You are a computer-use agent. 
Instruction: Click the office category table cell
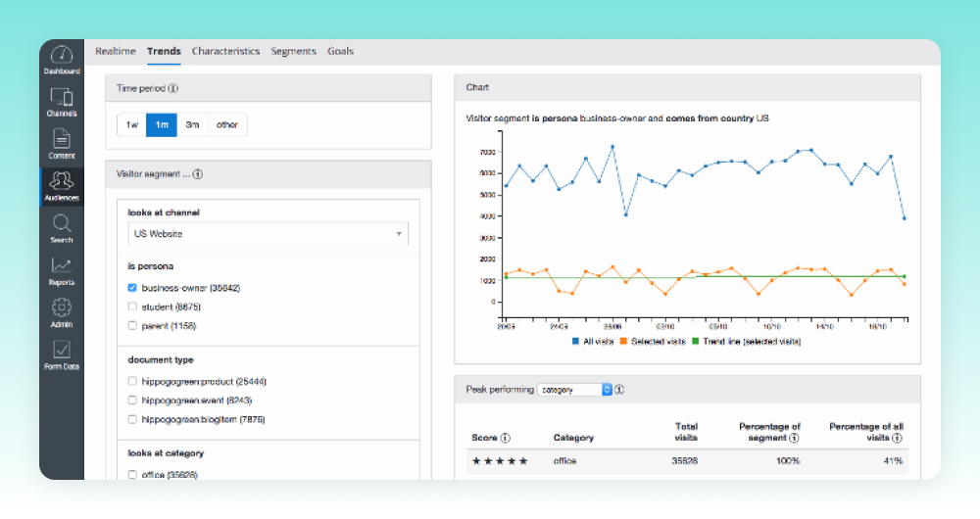(564, 461)
